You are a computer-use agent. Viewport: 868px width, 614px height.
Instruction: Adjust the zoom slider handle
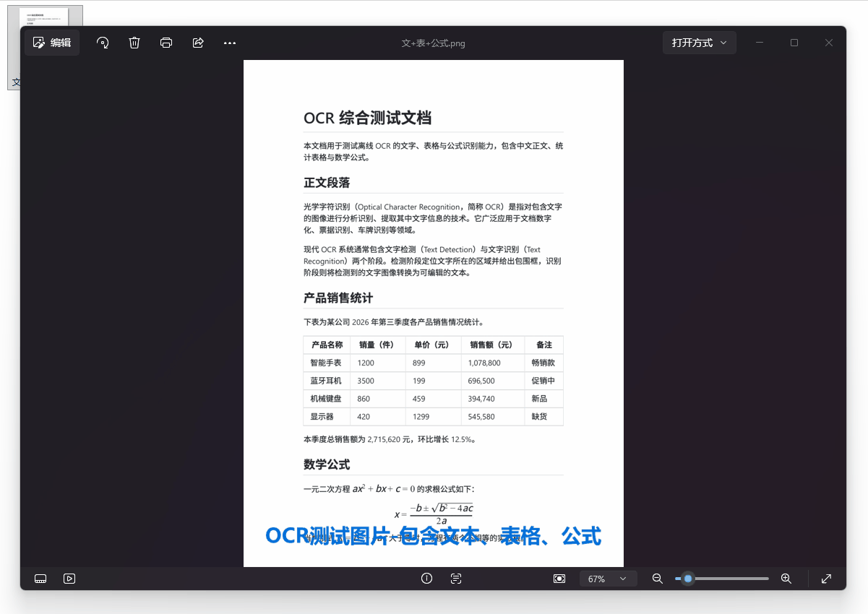coord(688,579)
